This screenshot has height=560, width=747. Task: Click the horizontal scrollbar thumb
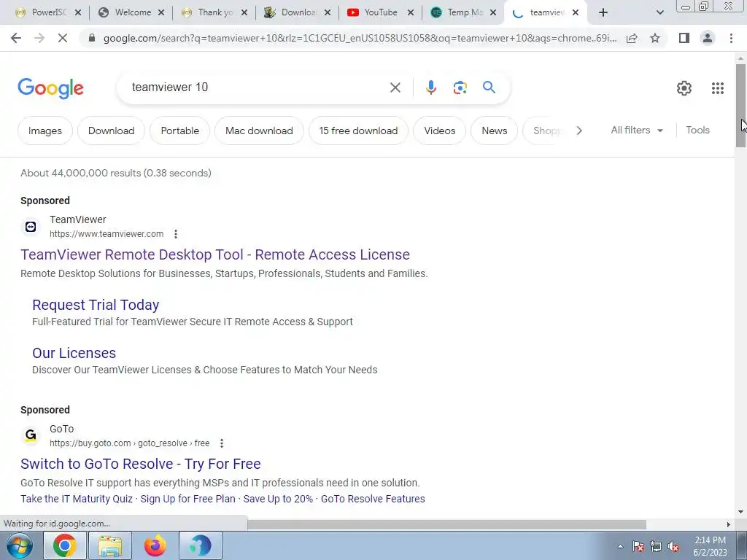pos(446,524)
